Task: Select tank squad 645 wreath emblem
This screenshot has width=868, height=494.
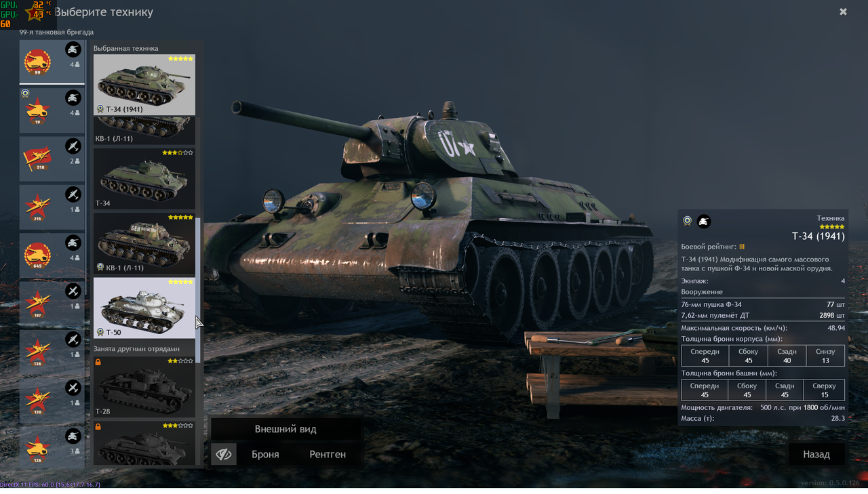Action: [37, 255]
